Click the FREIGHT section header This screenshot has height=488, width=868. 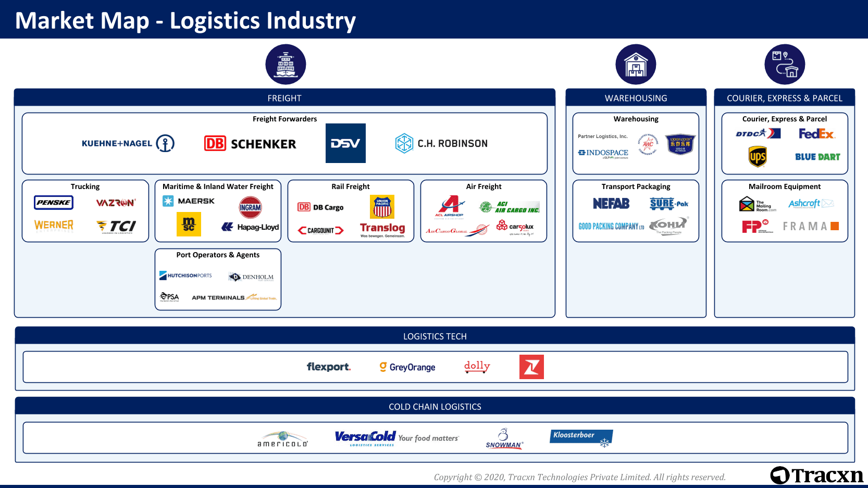(x=284, y=98)
